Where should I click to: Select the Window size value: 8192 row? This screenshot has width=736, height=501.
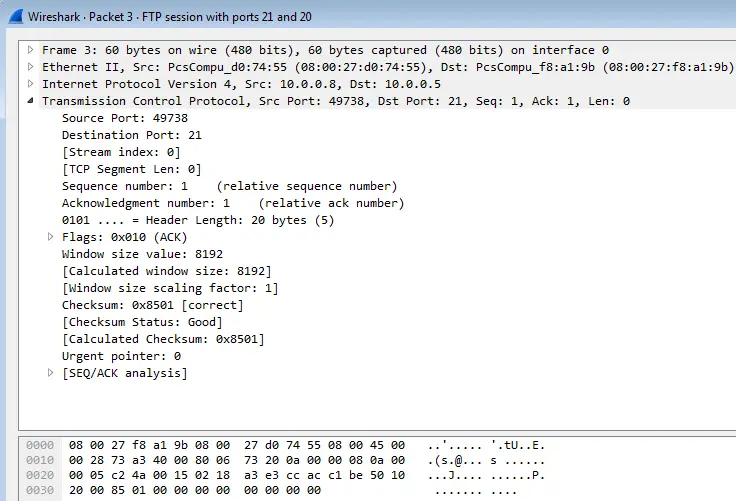click(142, 254)
